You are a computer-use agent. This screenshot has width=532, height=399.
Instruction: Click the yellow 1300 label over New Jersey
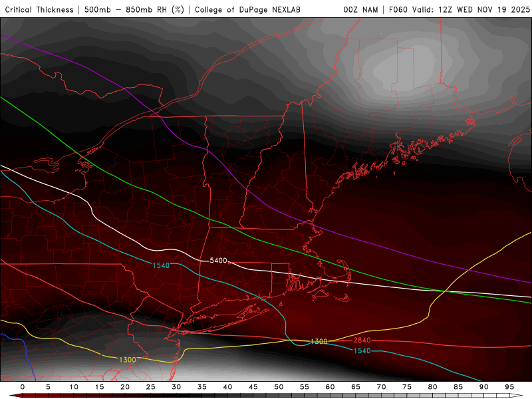pyautogui.click(x=128, y=360)
